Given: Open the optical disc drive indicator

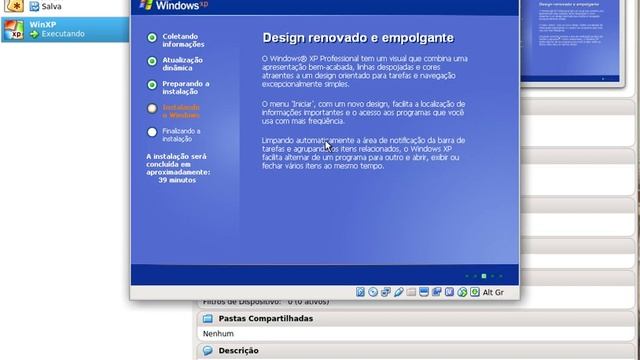Looking at the screenshot, I should click(x=373, y=292).
